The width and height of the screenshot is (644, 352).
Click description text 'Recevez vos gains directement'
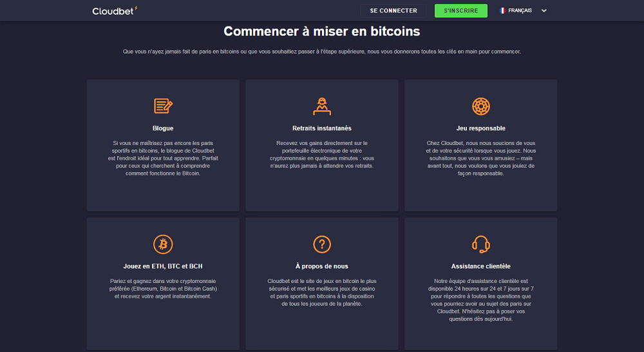pos(322,155)
